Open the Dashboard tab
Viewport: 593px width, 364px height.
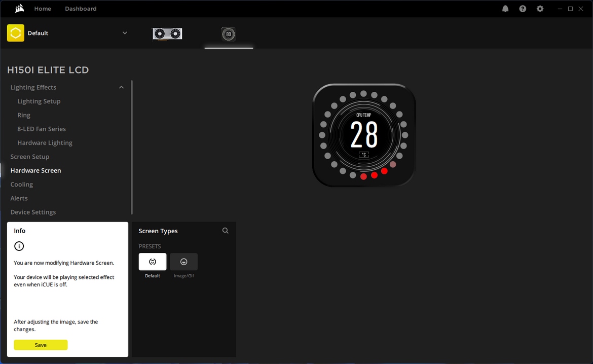point(81,9)
